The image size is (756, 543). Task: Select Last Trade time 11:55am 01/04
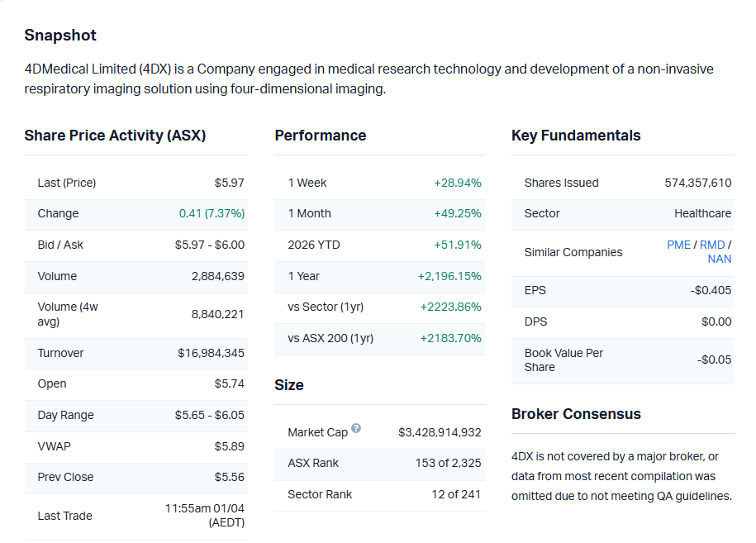pyautogui.click(x=204, y=508)
